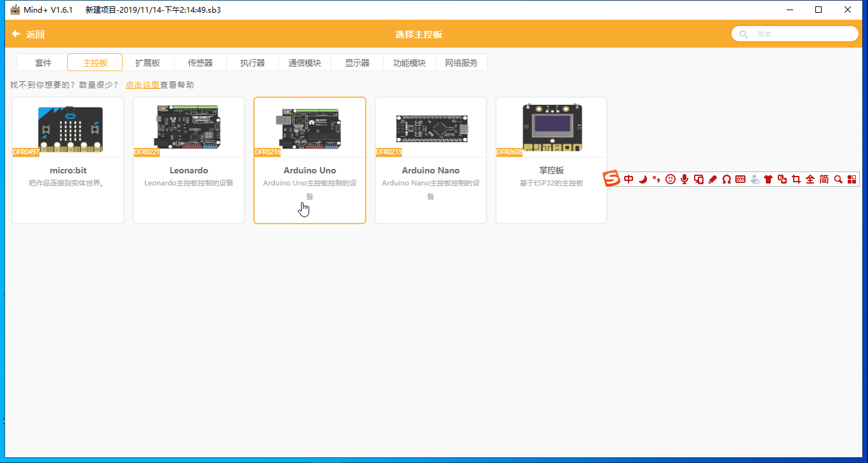Click the back arrow icon in header
The height and width of the screenshot is (463, 868).
(x=17, y=34)
